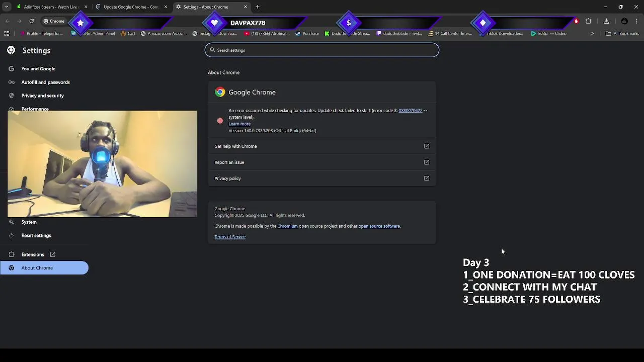
Task: Open the Editor — Clideo bookmark
Action: pos(549,34)
